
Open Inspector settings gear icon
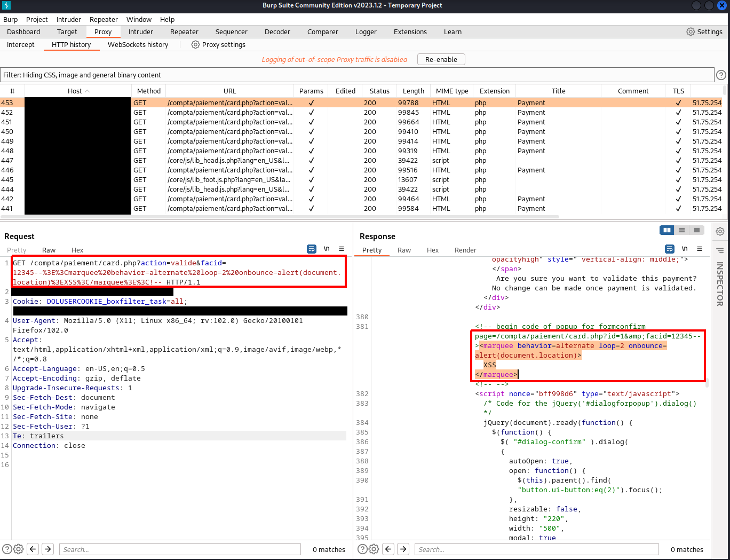(720, 231)
